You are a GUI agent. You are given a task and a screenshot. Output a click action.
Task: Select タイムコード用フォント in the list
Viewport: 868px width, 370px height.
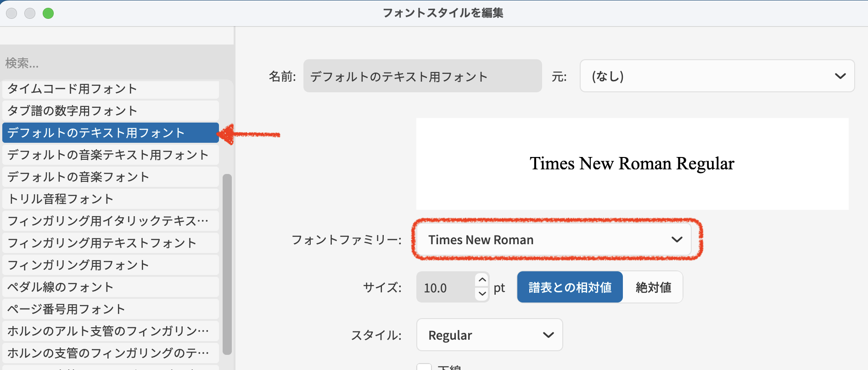coord(110,89)
